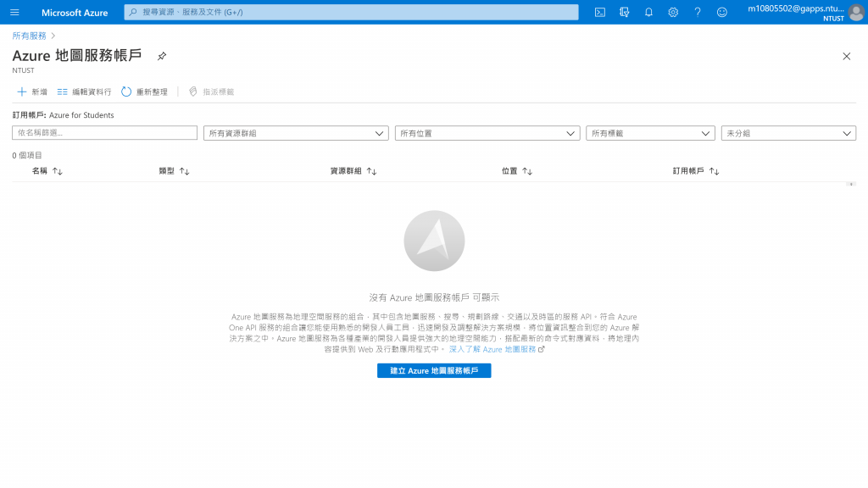The height and width of the screenshot is (488, 868).
Task: Sort by 名稱 column arrows
Action: (58, 171)
